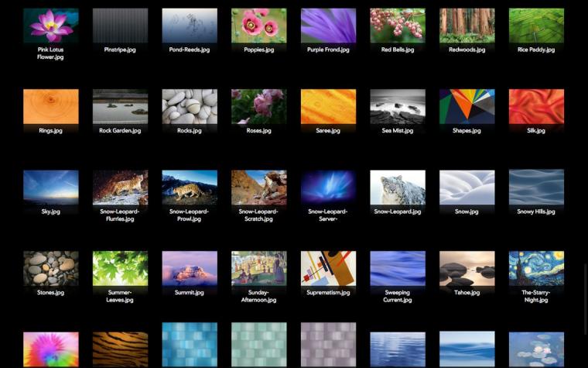
Task: Choose the Snow-Leopard-Flurries.jpg thumbnail
Action: [x=120, y=187]
